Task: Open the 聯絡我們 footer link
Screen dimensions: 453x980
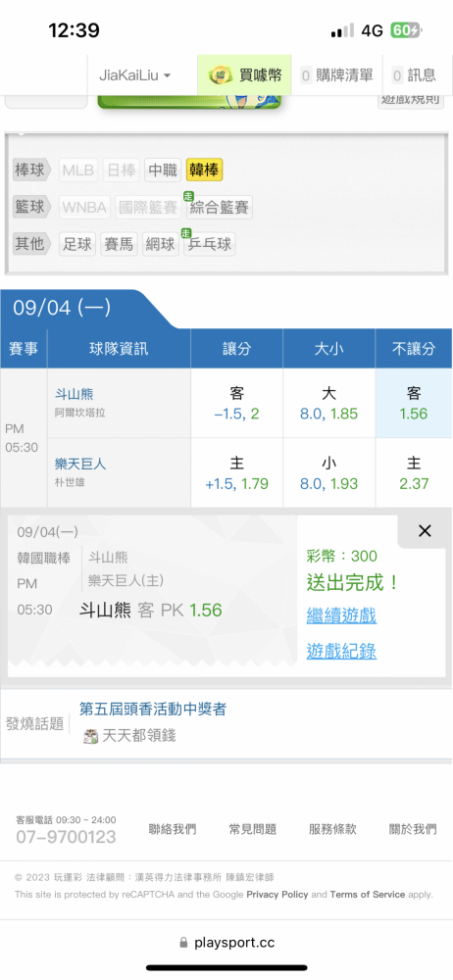Action: tap(172, 829)
